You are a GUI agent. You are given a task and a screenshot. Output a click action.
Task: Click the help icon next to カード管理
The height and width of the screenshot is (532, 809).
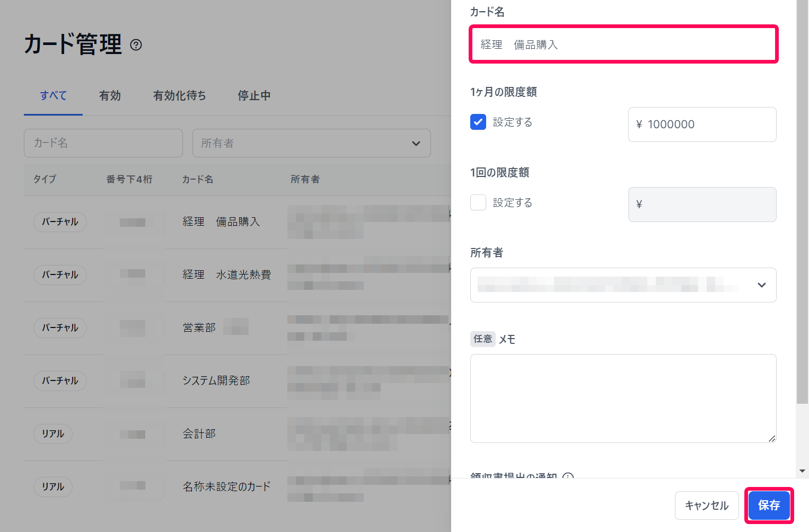[136, 45]
